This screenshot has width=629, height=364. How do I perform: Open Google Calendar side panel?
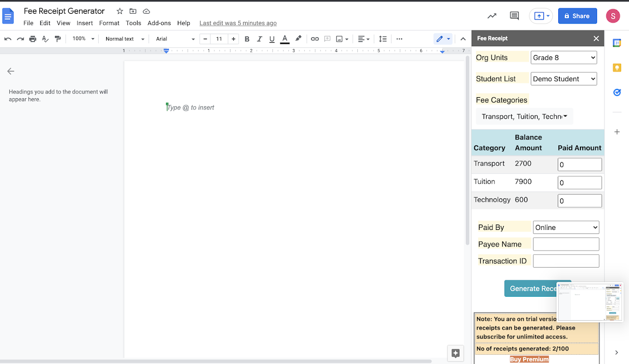(617, 43)
